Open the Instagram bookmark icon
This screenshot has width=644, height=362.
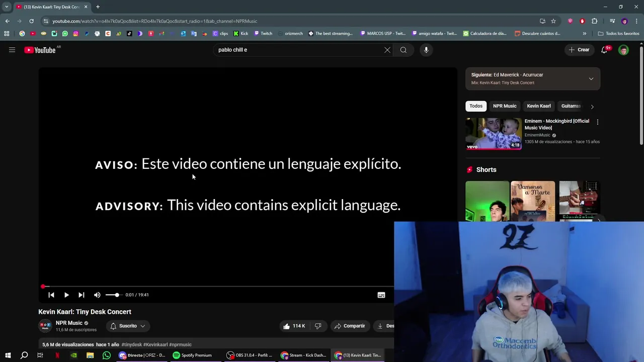click(75, 34)
